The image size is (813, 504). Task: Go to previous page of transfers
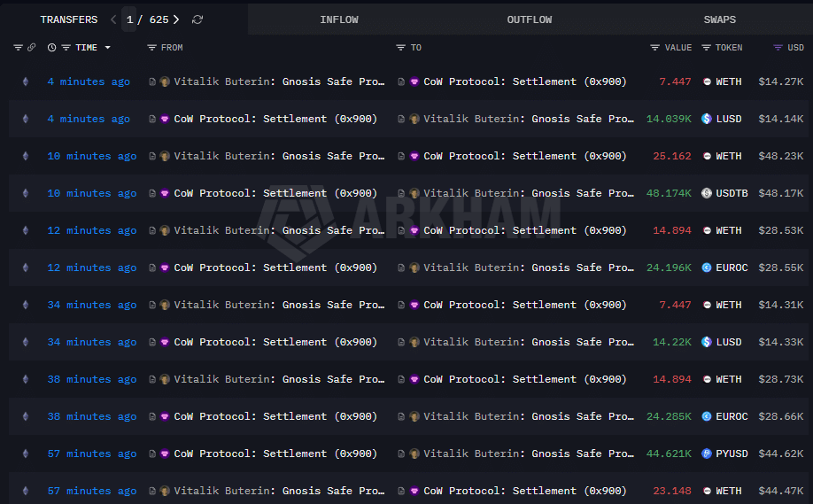(113, 19)
